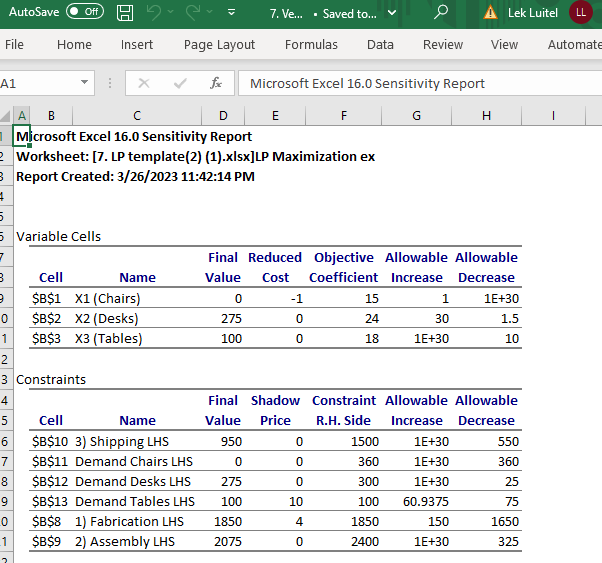Viewport: 602px width, 563px height.
Task: Switch to the Formulas tab
Action: point(311,45)
